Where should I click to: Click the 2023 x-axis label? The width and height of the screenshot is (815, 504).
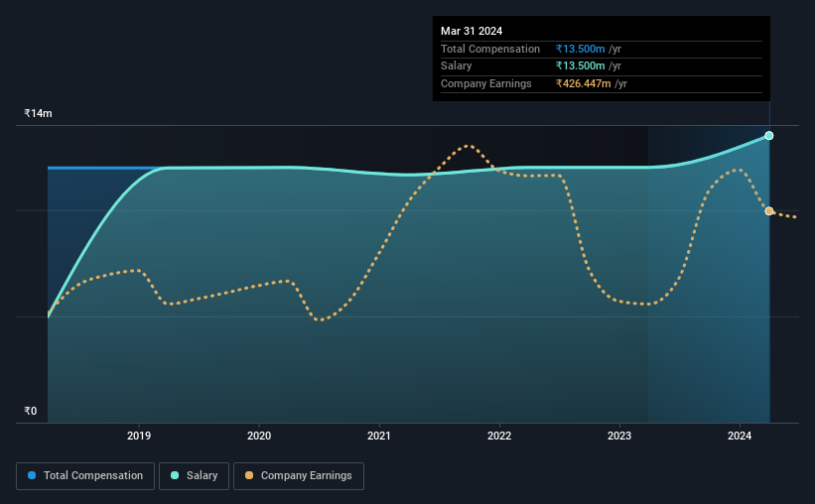[x=619, y=436]
